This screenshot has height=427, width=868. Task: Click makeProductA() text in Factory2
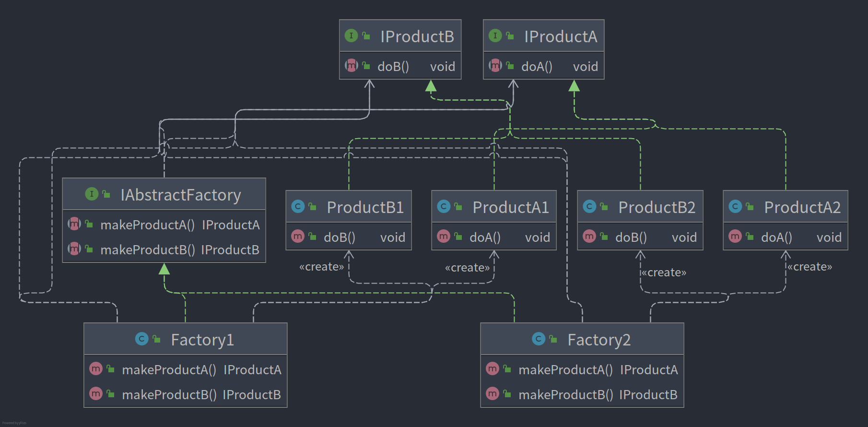coord(566,369)
